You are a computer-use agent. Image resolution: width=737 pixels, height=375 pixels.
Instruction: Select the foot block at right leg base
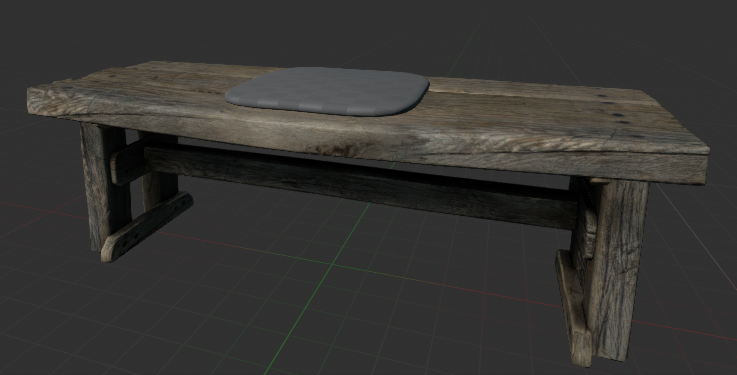[x=572, y=308]
